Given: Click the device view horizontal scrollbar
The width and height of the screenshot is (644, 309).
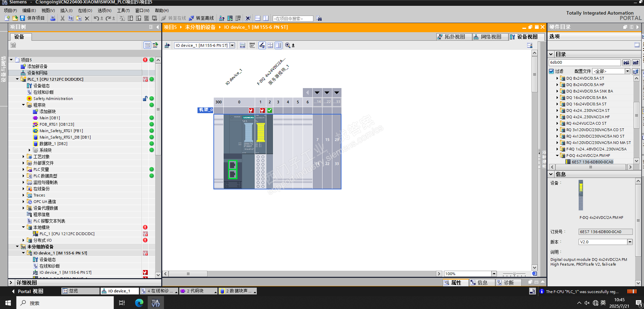Looking at the screenshot, I should tap(303, 274).
